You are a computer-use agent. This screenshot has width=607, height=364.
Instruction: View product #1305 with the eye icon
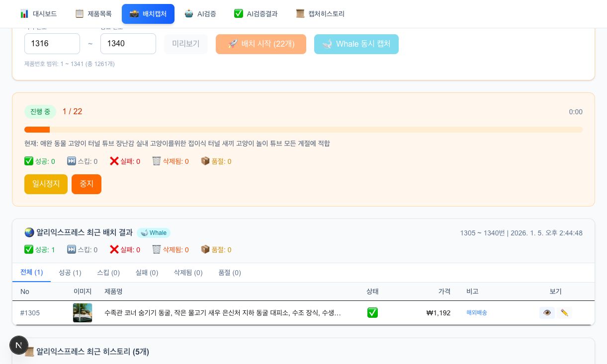(547, 313)
